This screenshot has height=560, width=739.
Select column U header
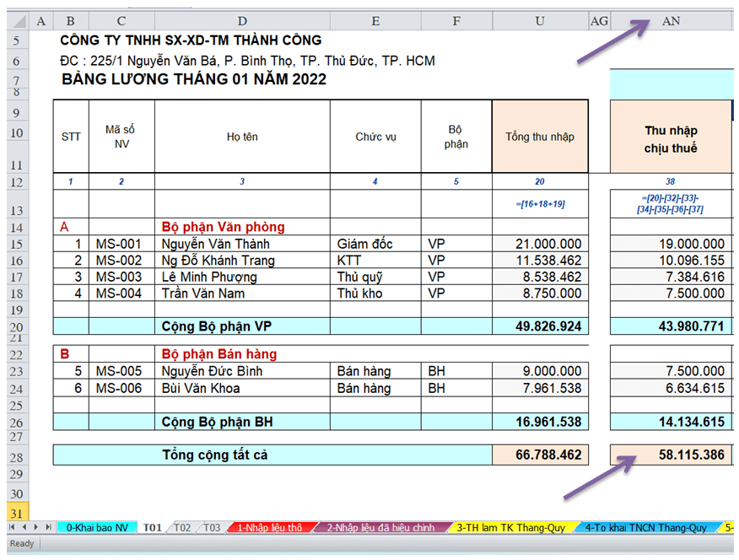(539, 21)
